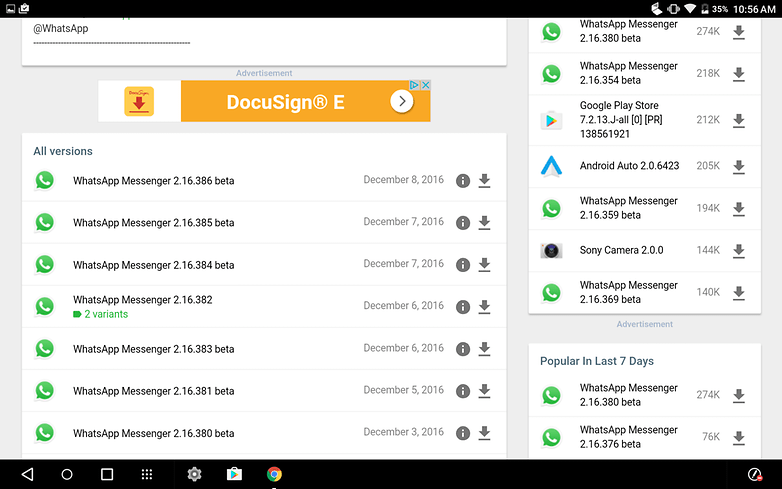Image resolution: width=782 pixels, height=489 pixels.
Task: Download 2.16.380 beta in All versions list
Action: [484, 433]
